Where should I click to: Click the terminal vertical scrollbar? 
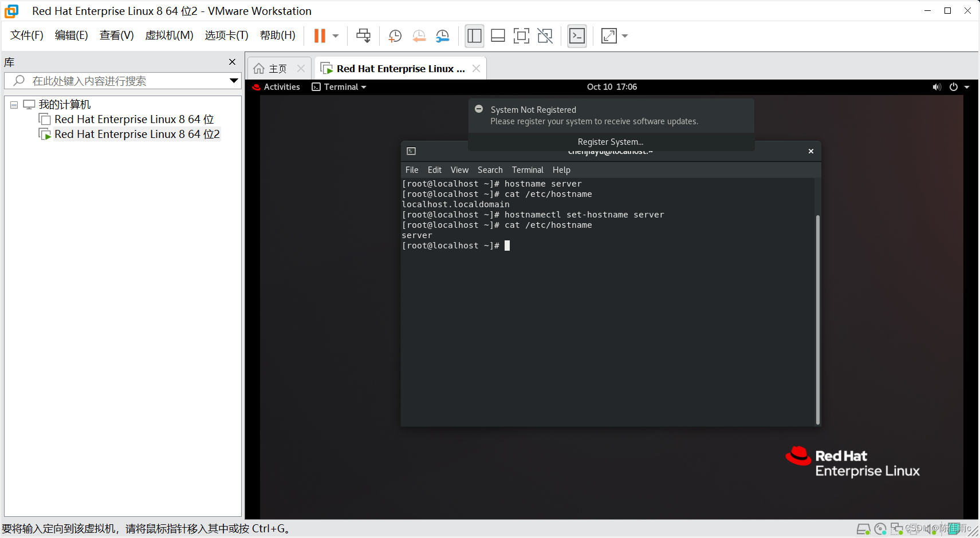click(x=817, y=319)
